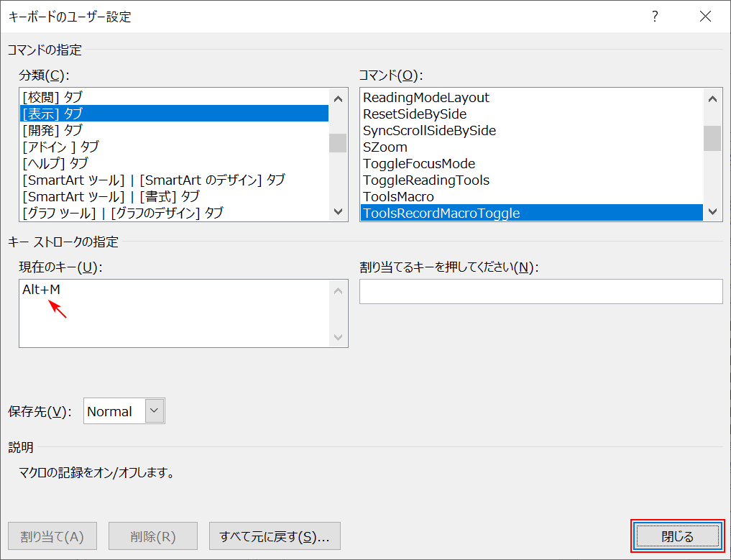Select ReadingModeLayout command
This screenshot has width=731, height=560.
tap(426, 97)
